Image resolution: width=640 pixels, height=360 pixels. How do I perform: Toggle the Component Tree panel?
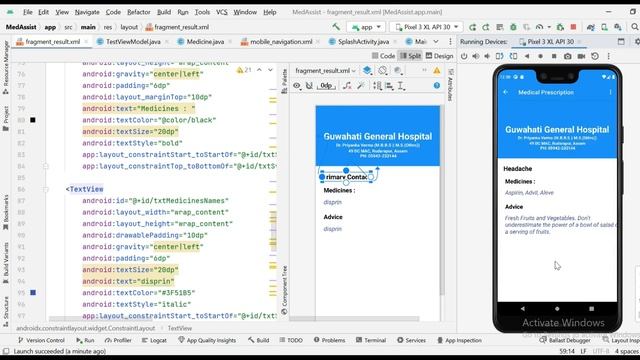pos(284,290)
